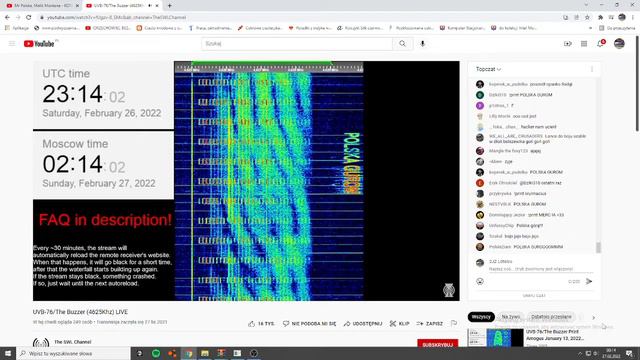Screen dimensions: 640x360
Task: Click NIE PODOBA MI SIĘ dislike button
Action: 309,324
